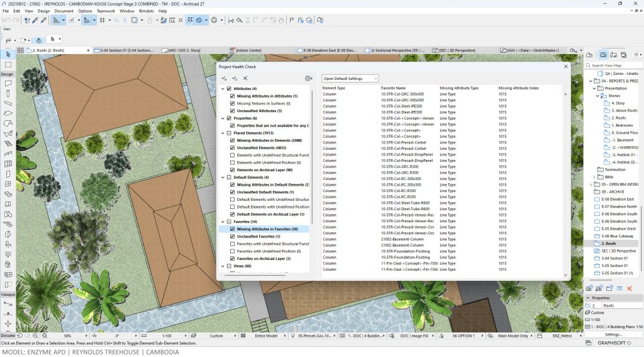The width and height of the screenshot is (644, 357).
Task: Select the Marquee tool in the toolbox
Action: pyautogui.click(x=8, y=64)
